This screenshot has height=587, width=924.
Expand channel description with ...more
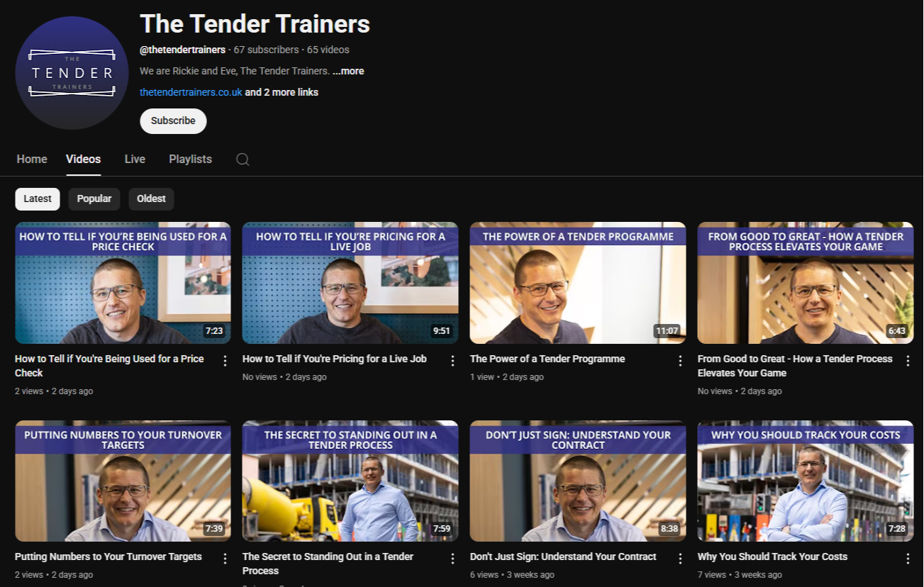click(348, 71)
